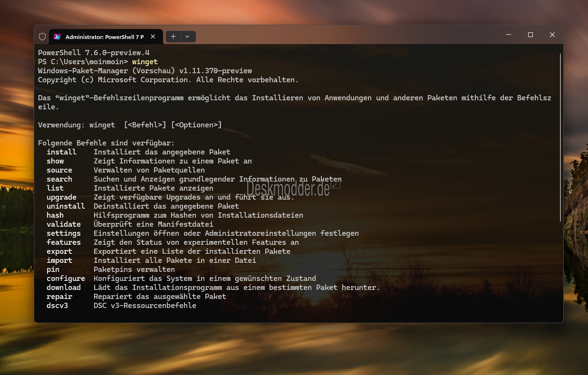Open a new tab with the plus button
Viewport: 588px width, 375px height.
tap(173, 37)
